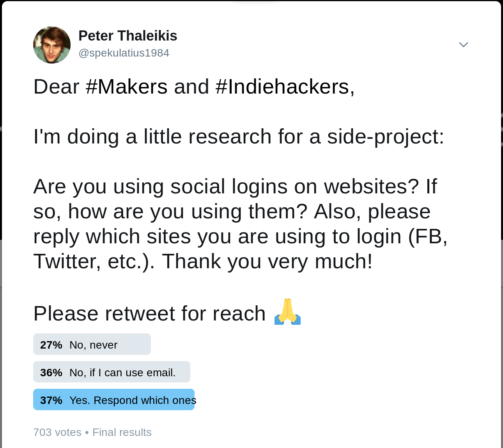
Task: Click Peter Thaleikis's profile avatar
Action: [x=52, y=45]
